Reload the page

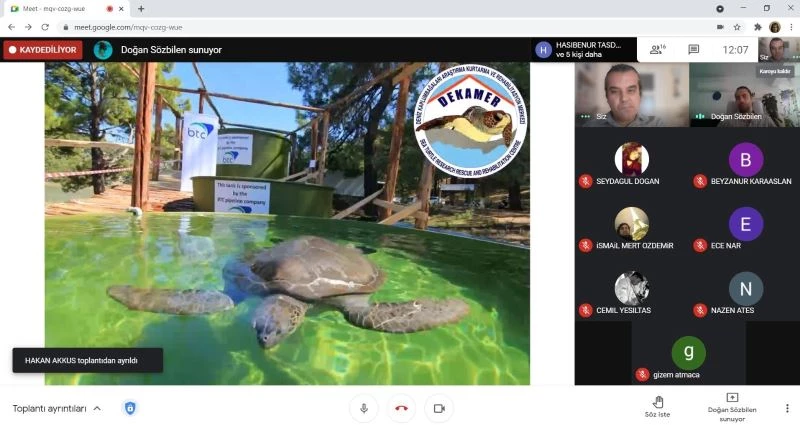(x=45, y=27)
